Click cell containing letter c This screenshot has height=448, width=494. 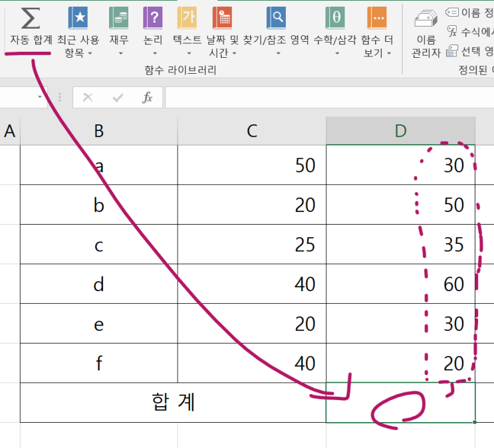coord(99,244)
